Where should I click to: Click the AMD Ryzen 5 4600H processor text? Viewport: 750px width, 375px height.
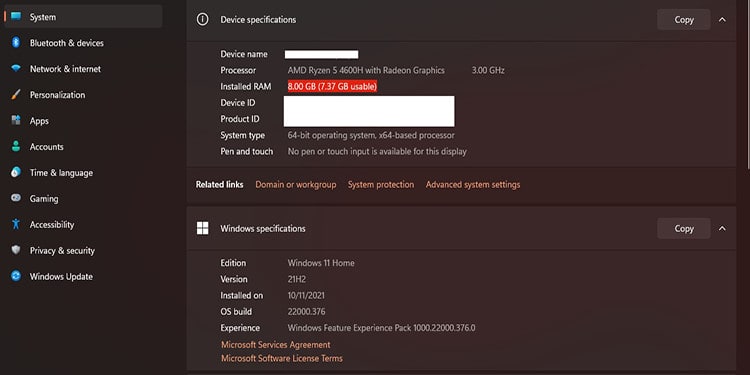(x=366, y=70)
